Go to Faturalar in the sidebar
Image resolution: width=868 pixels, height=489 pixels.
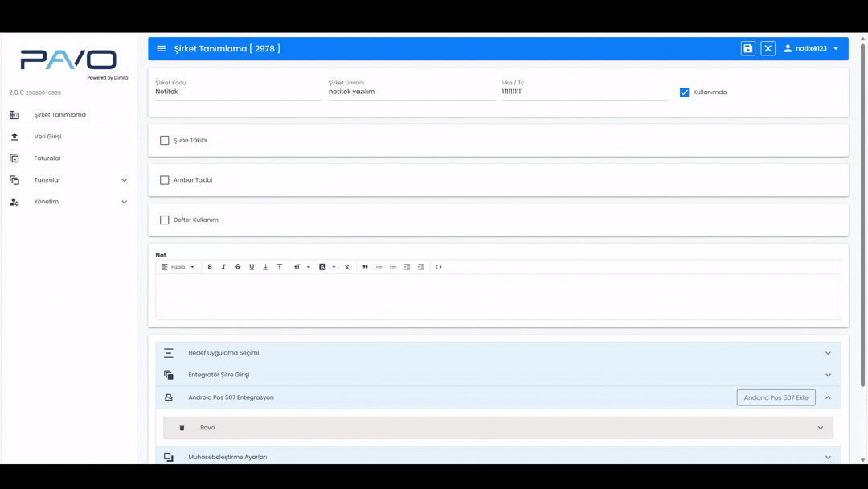47,158
